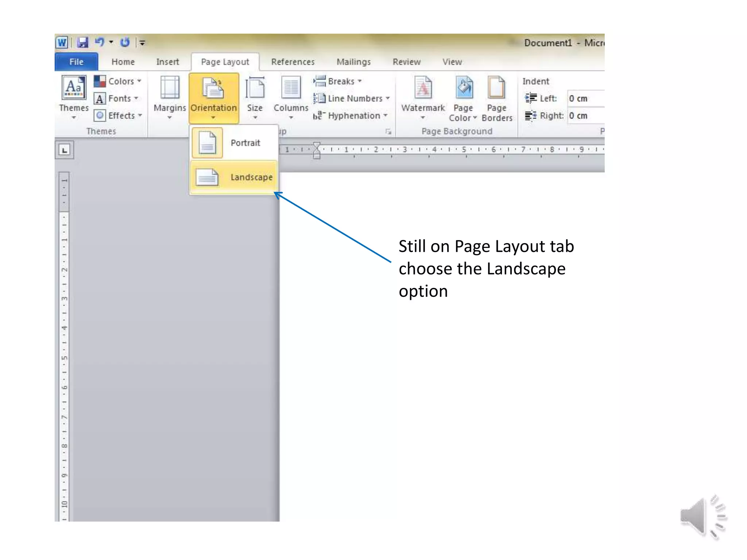Open the theme Fonts dropdown
Viewport: 747px width, 560px height.
pos(116,98)
